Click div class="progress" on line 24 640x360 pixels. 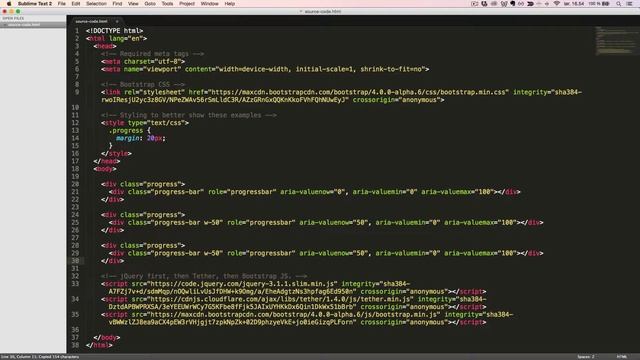143,215
